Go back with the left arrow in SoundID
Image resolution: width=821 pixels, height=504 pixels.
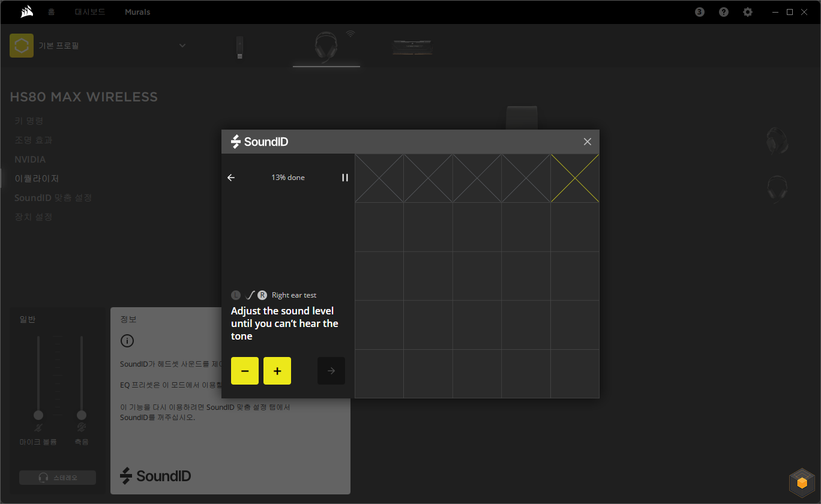[x=231, y=178]
